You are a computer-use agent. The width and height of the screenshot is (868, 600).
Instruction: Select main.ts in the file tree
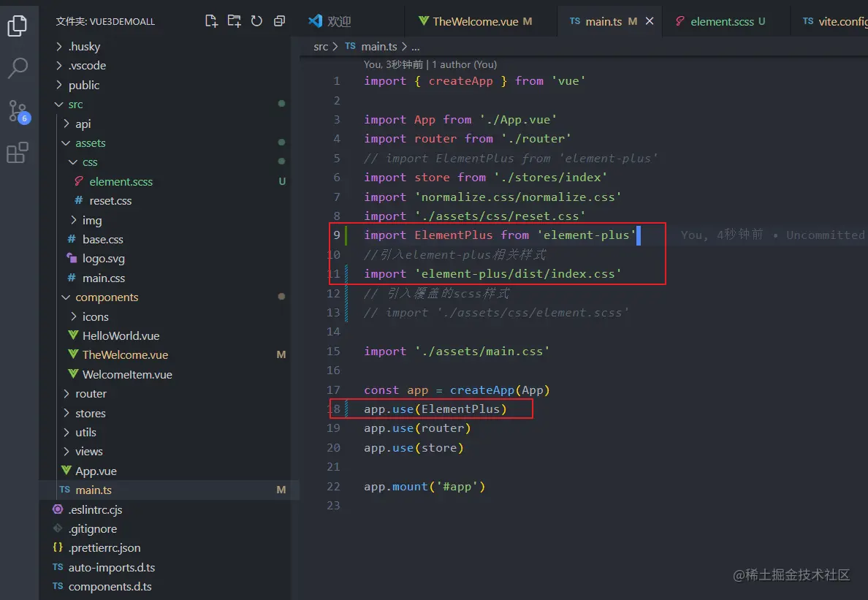pyautogui.click(x=93, y=490)
